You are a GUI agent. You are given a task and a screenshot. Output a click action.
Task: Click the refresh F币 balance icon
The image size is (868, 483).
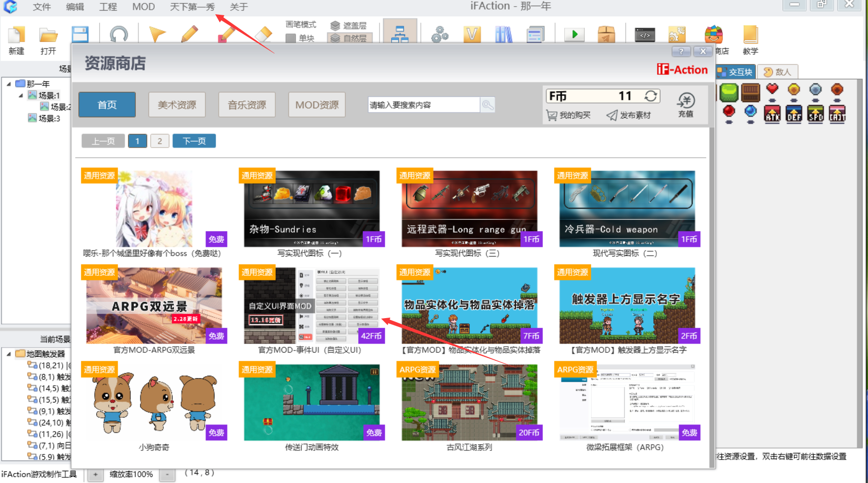pyautogui.click(x=651, y=96)
